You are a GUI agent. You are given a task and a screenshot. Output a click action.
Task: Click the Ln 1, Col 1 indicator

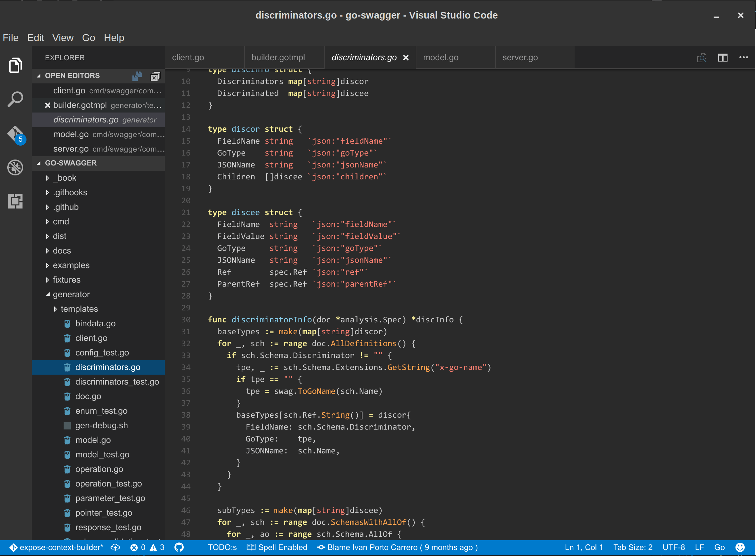tap(583, 547)
